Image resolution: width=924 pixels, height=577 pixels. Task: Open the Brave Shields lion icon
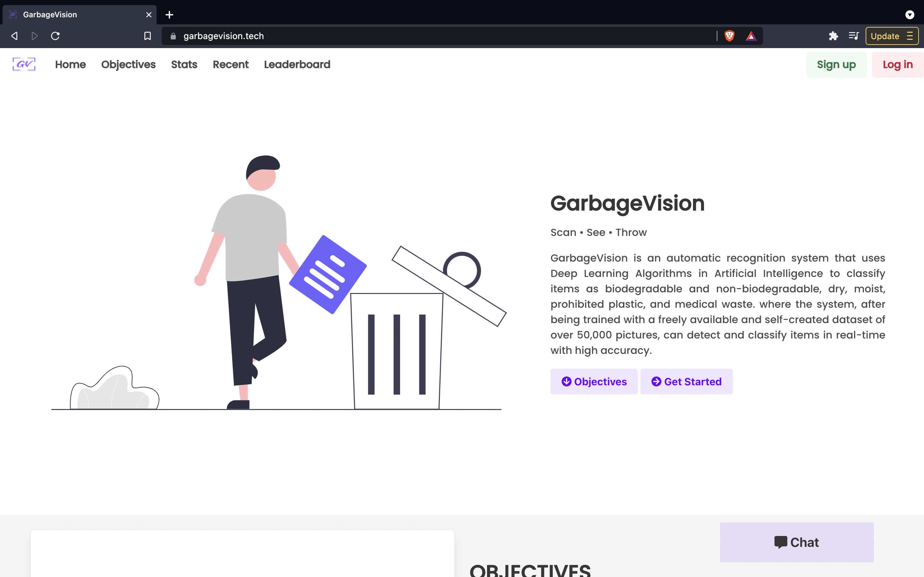tap(729, 36)
